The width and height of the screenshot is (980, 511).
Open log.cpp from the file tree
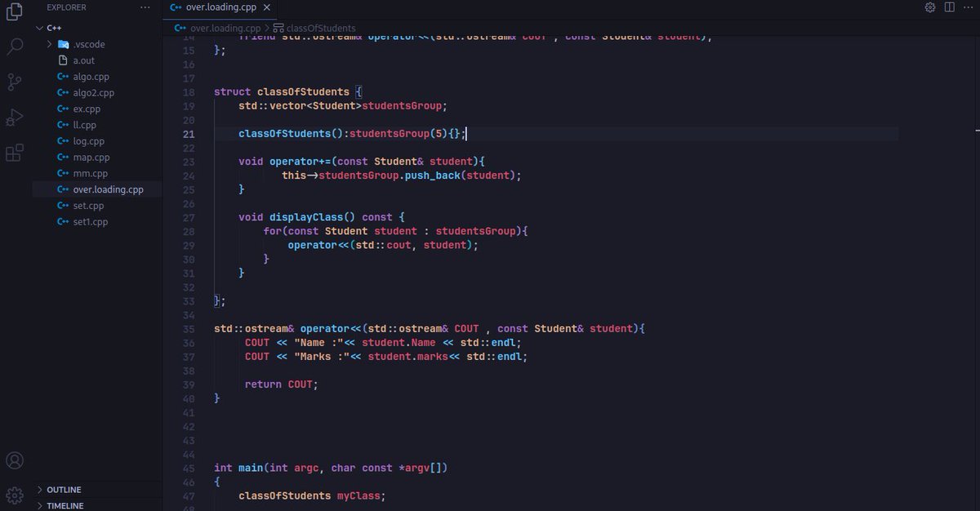88,141
